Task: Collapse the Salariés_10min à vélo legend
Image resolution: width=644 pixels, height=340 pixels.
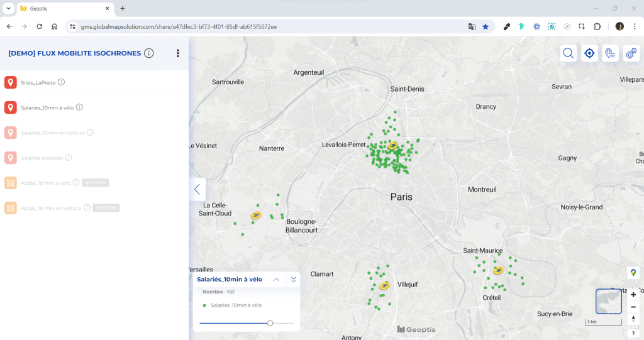Action: 277,279
